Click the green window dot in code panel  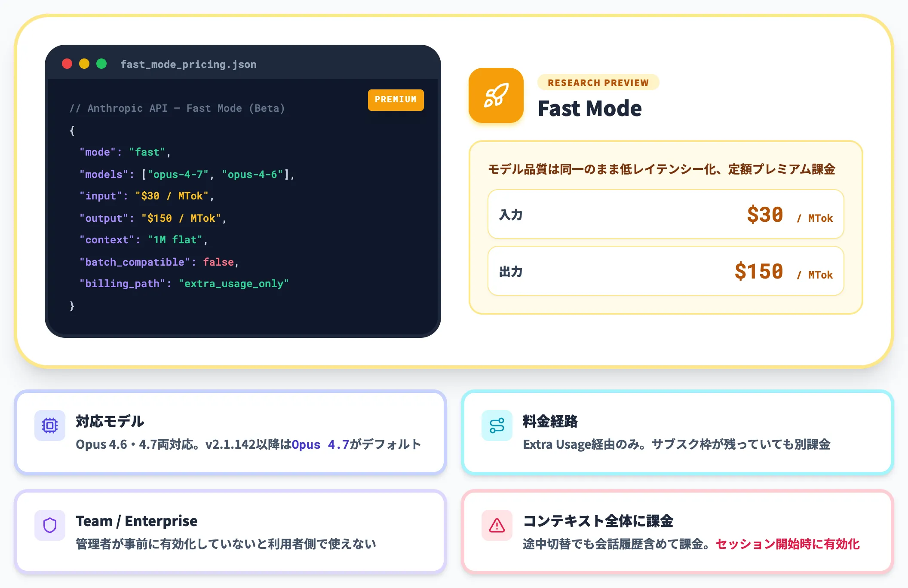101,64
